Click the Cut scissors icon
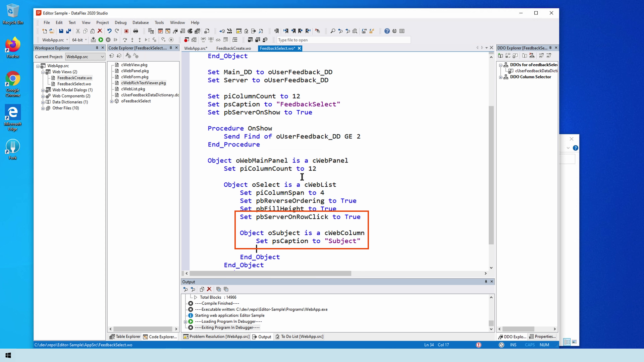 [x=78, y=31]
